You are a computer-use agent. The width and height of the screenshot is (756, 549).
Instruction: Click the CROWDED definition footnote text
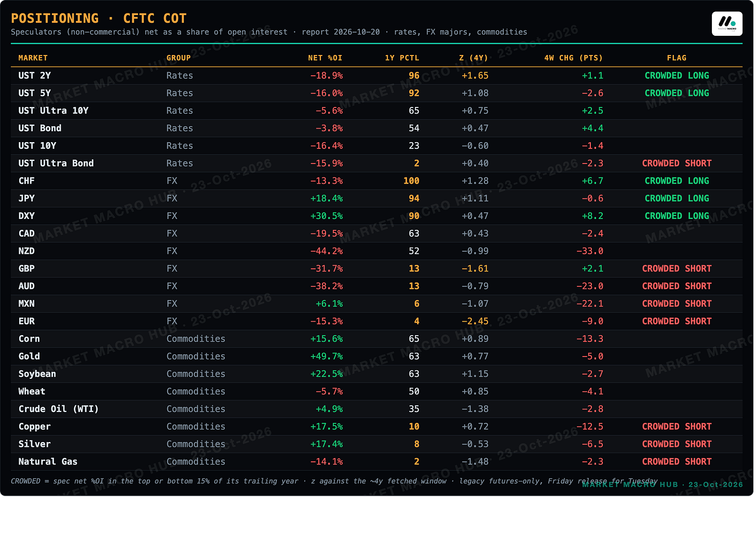click(x=334, y=482)
